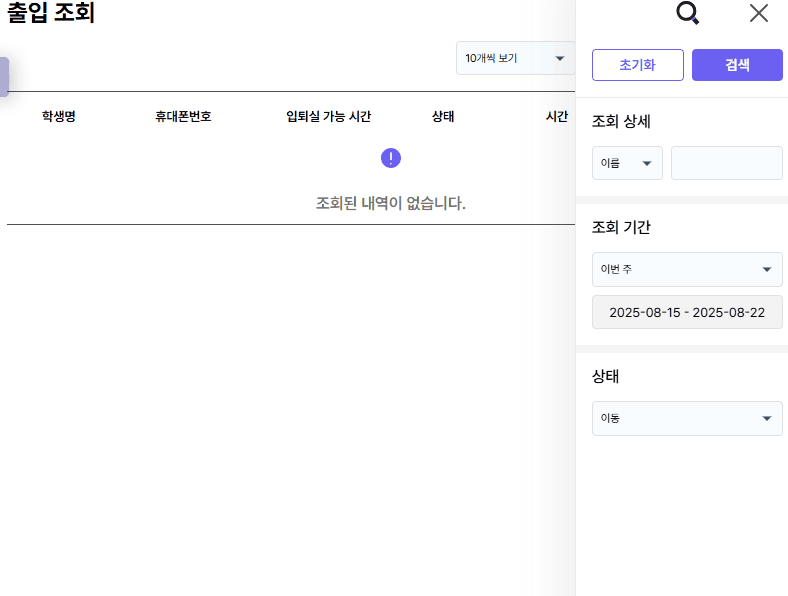Click the purple exclamation notice icon
788x596 pixels.
tap(391, 158)
